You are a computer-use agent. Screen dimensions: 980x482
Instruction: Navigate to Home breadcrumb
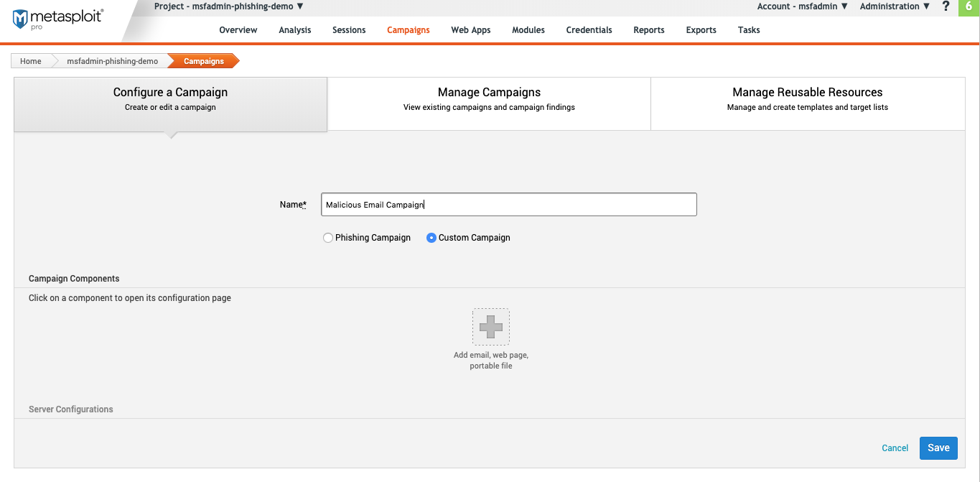point(31,61)
